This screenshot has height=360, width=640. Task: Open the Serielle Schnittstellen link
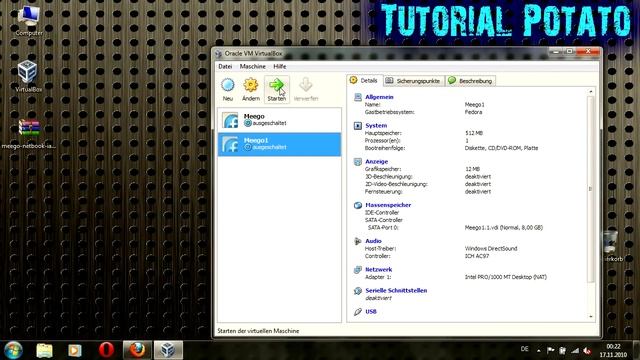pos(396,291)
